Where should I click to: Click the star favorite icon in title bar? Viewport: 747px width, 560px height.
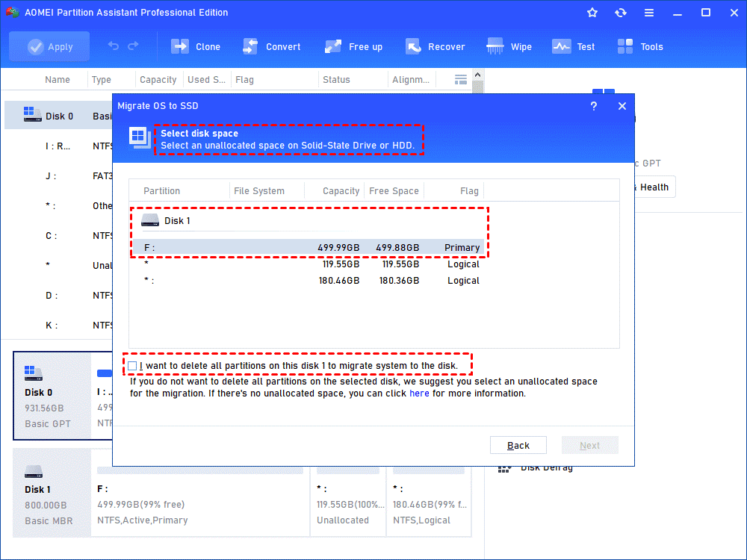point(592,12)
